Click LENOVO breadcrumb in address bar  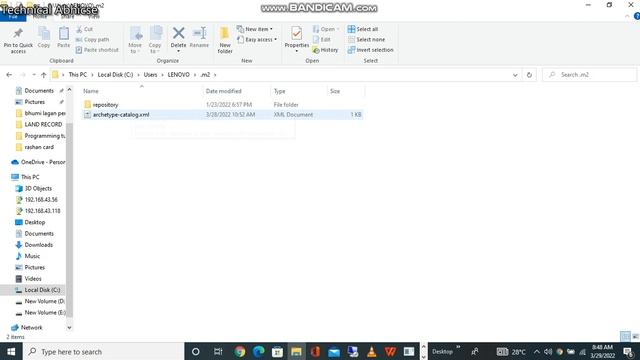pos(178,75)
